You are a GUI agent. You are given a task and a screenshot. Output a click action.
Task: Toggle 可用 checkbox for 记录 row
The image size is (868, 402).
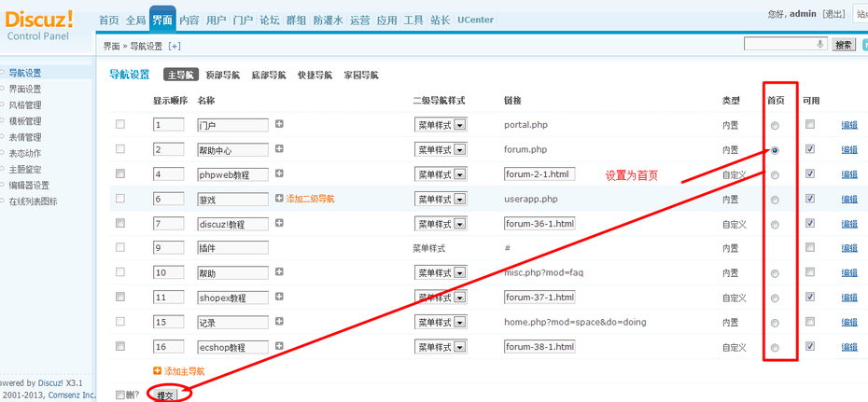click(810, 321)
